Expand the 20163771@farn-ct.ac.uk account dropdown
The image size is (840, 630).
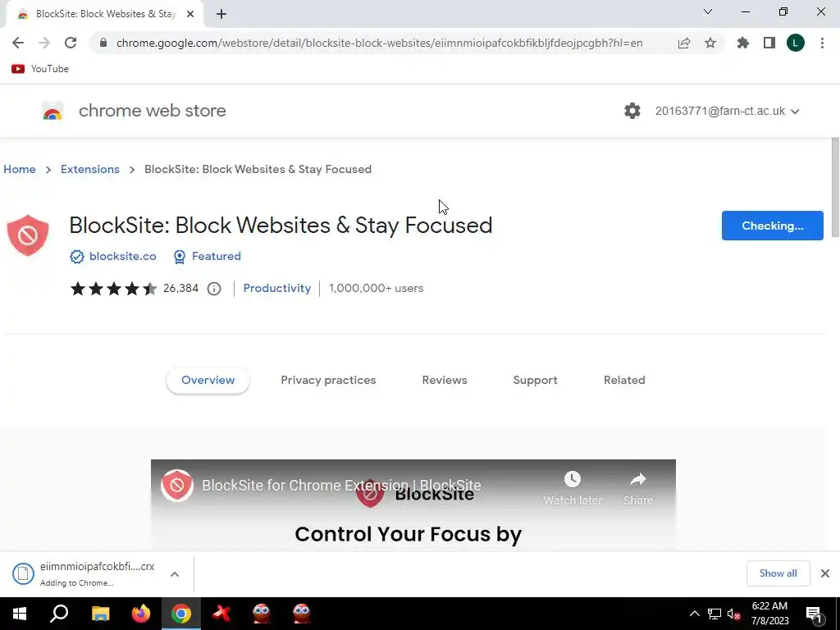click(x=727, y=111)
